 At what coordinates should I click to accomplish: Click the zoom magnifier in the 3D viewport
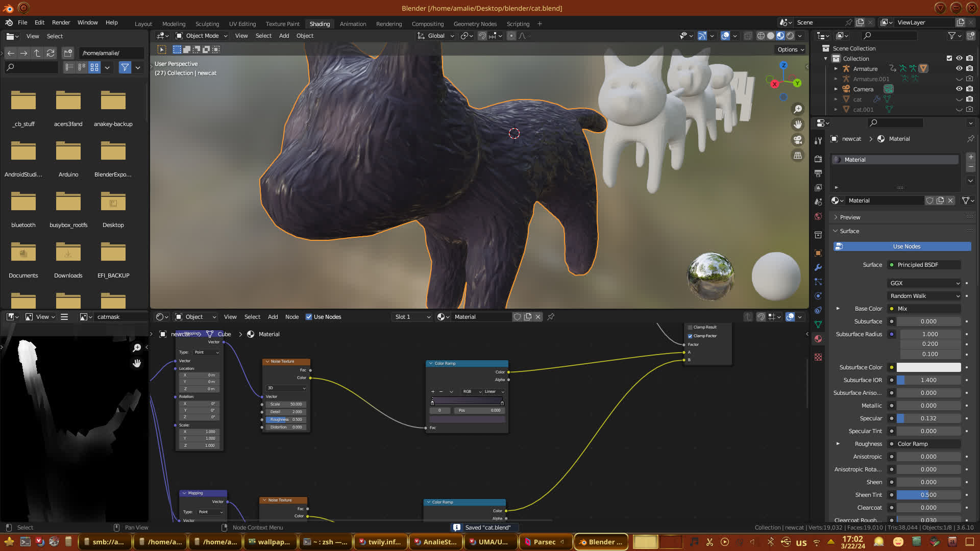coord(797,109)
